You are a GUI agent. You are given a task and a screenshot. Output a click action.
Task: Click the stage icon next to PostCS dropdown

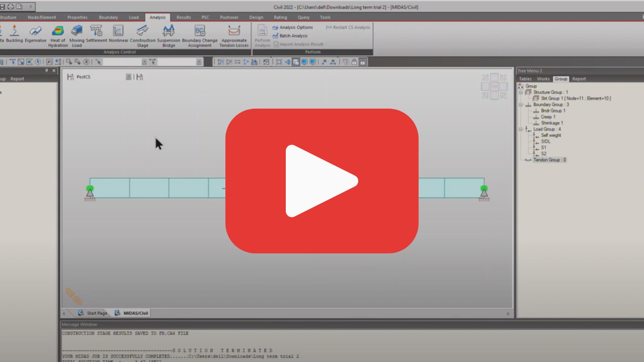click(139, 77)
